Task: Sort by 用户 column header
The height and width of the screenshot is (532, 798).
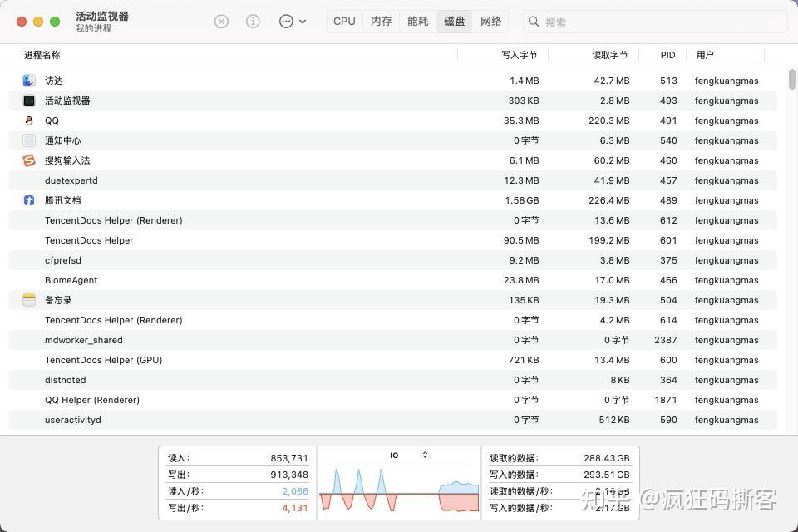Action: pos(705,55)
